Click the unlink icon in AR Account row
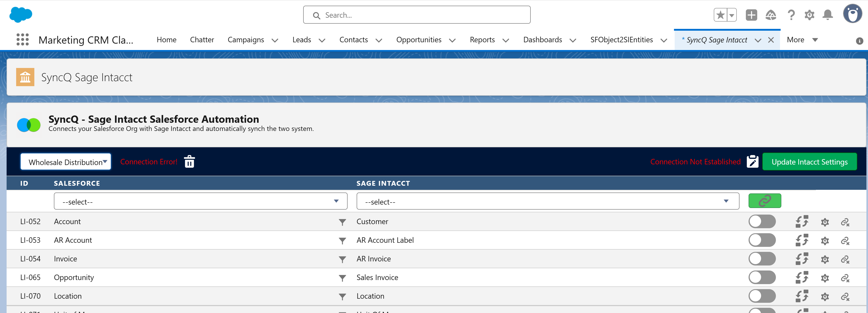The height and width of the screenshot is (313, 868). pos(845,241)
